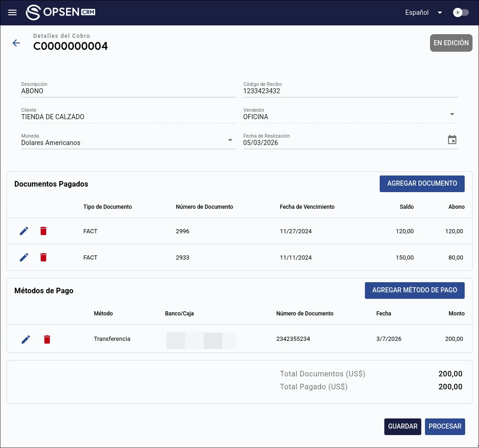This screenshot has height=448, width=479.
Task: Click the Código de Recibo field
Action: (350, 91)
